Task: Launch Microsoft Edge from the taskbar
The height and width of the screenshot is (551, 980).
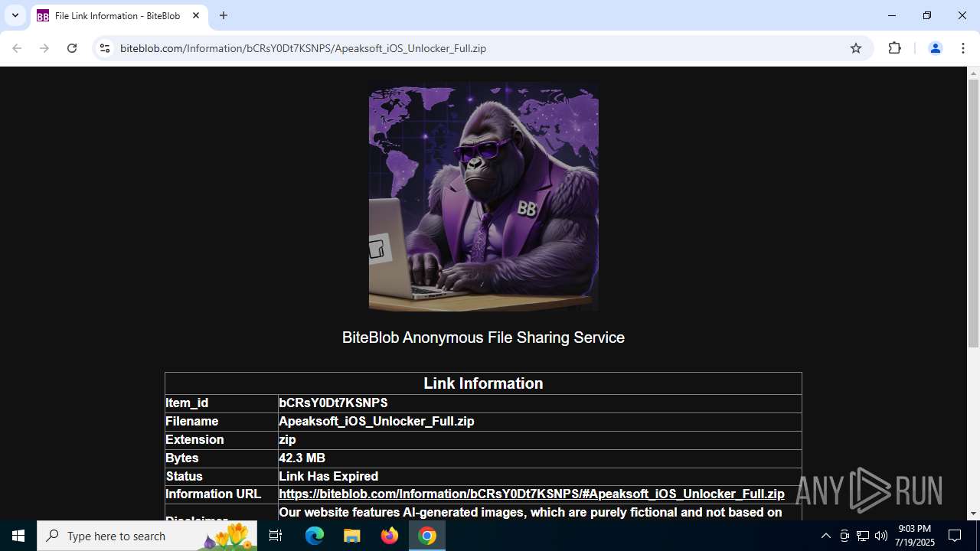Action: click(315, 536)
